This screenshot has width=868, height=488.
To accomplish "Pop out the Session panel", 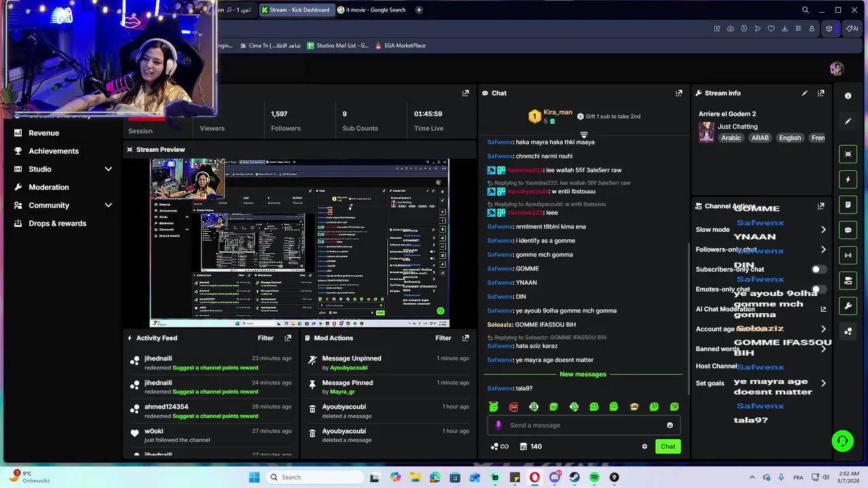I will (x=465, y=93).
